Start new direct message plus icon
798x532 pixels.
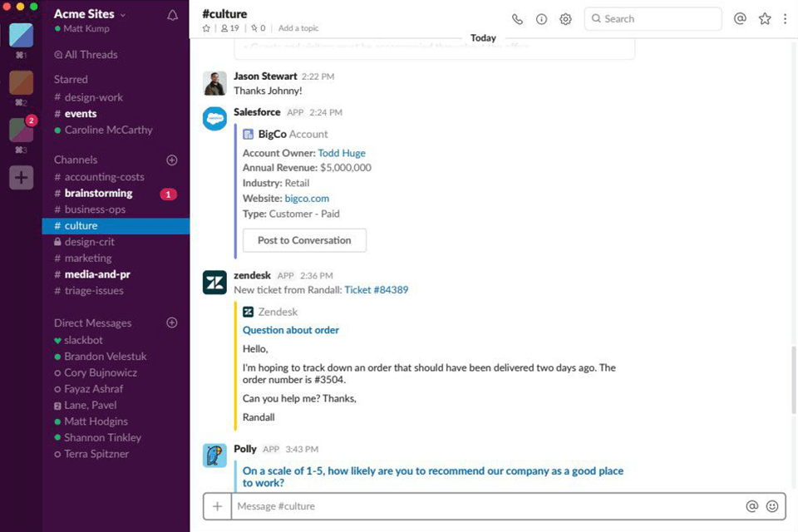coord(172,323)
